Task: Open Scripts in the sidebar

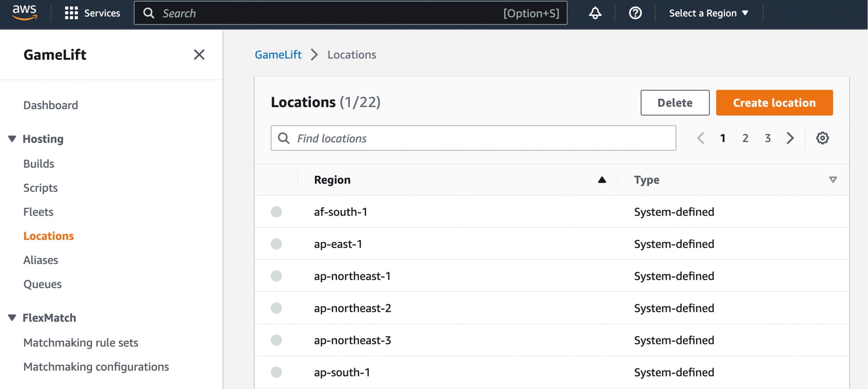Action: coord(40,188)
